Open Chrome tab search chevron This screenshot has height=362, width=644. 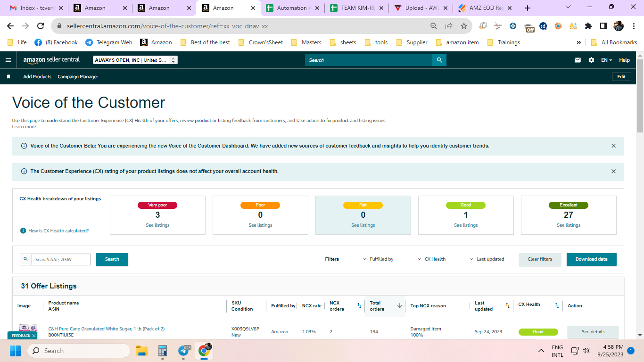568,7
